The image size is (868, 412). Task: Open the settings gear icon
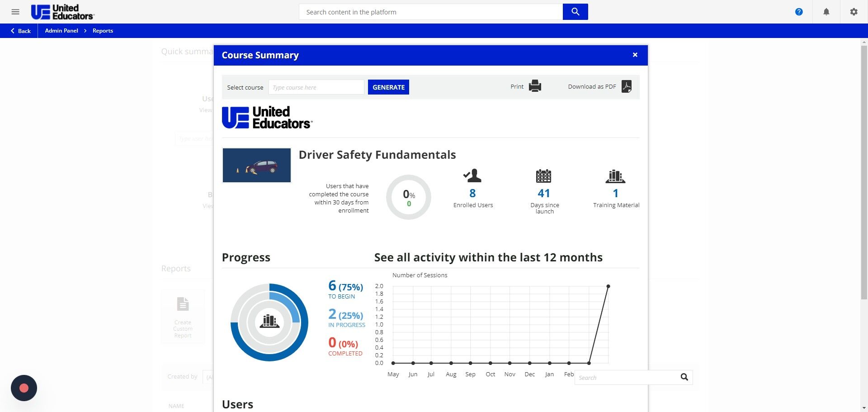tap(854, 12)
